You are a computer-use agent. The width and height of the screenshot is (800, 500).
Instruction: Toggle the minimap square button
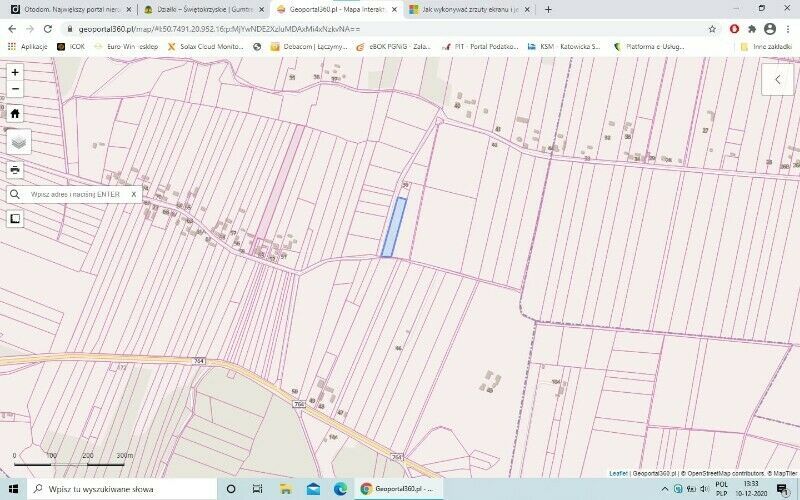click(15, 219)
